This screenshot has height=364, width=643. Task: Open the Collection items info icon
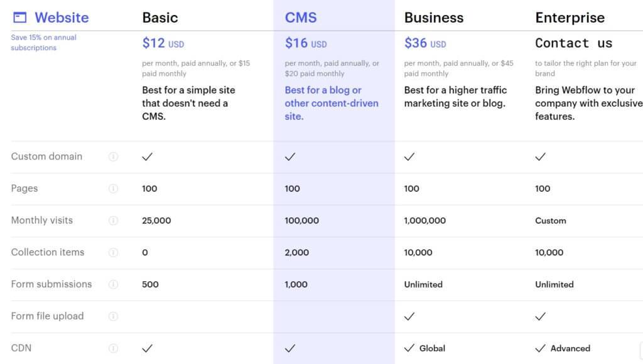(x=113, y=252)
